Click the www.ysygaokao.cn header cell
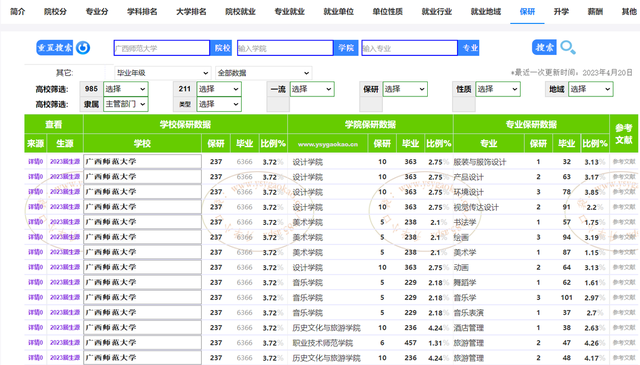The width and height of the screenshot is (640, 365). 328,143
